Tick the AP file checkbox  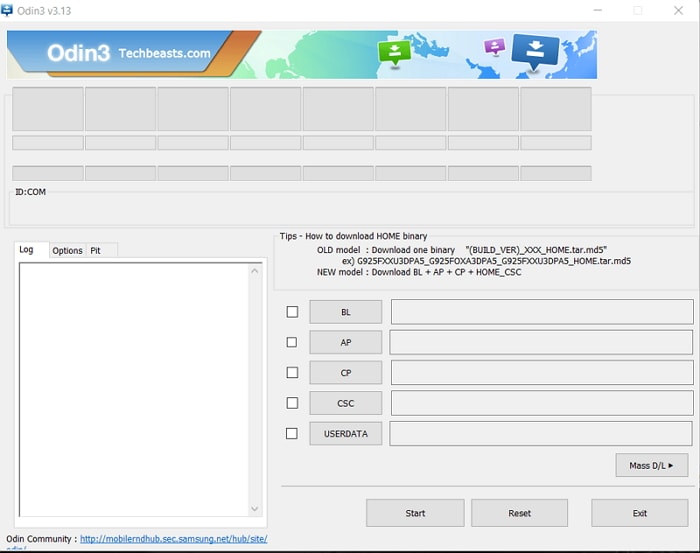(292, 342)
